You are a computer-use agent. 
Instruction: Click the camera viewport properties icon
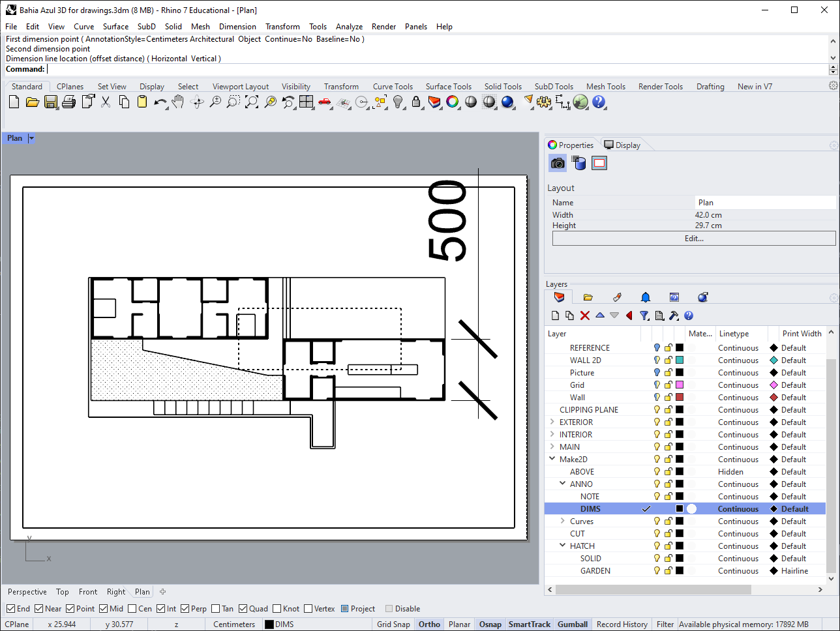pyautogui.click(x=558, y=163)
